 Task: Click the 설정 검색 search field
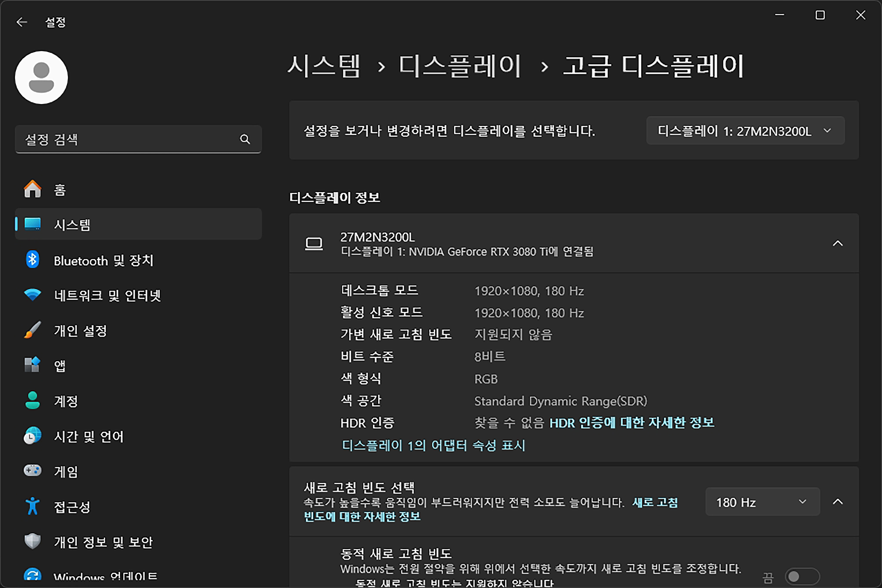[127, 139]
